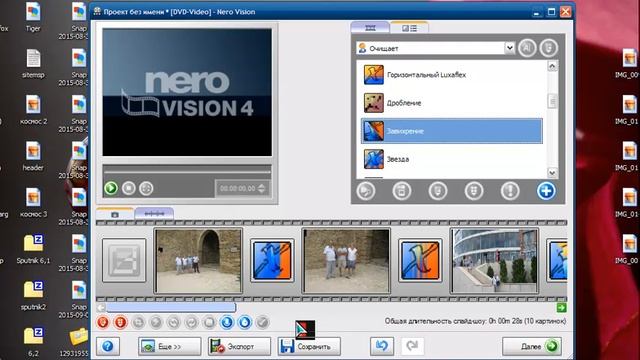Image resolution: width=640 pixels, height=360 pixels.
Task: Click the round exclamation mark button below list
Action: [x=510, y=191]
